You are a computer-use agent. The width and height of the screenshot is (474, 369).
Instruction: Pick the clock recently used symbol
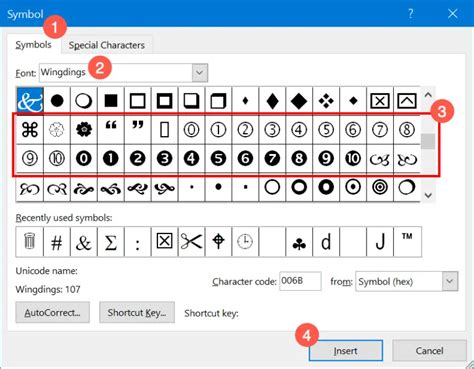point(245,242)
